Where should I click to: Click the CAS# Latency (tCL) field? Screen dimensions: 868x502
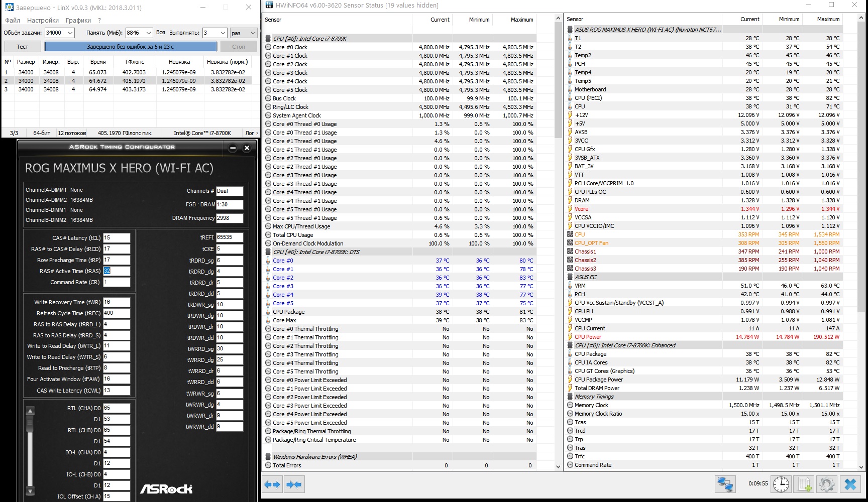pos(117,238)
